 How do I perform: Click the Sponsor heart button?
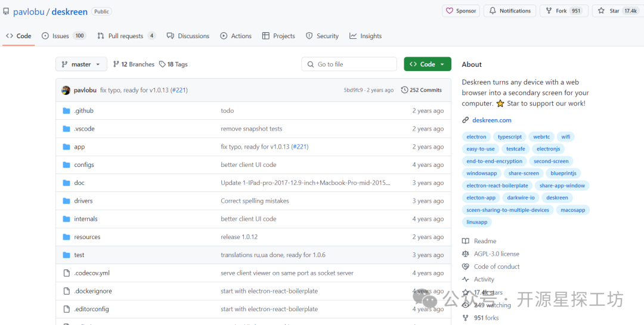point(461,11)
